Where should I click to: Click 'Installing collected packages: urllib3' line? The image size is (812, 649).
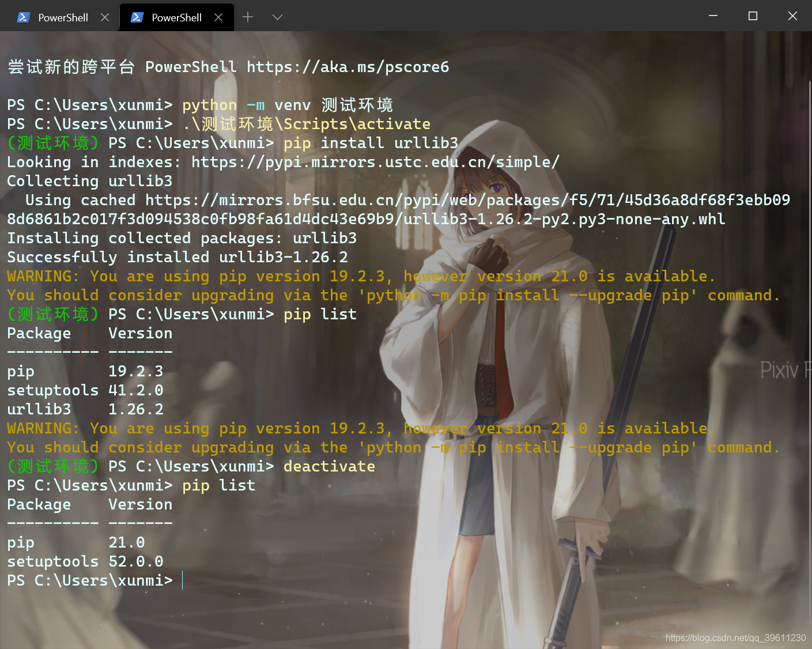(182, 238)
